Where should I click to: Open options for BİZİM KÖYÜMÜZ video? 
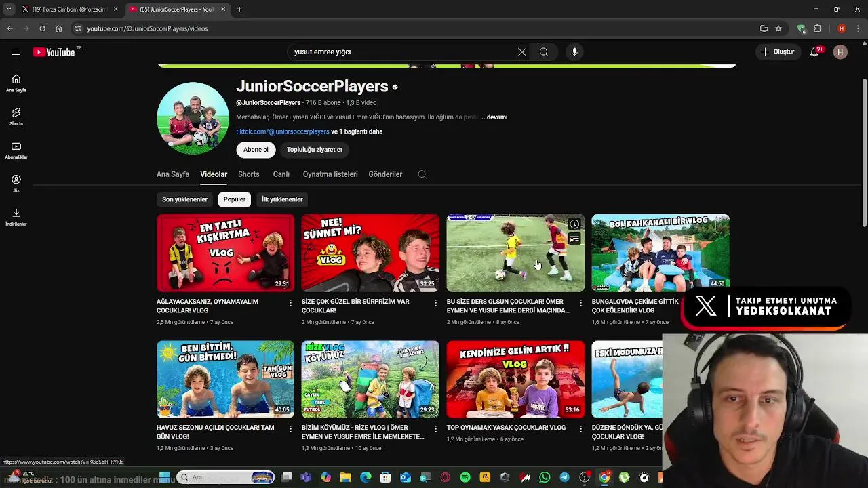436,429
